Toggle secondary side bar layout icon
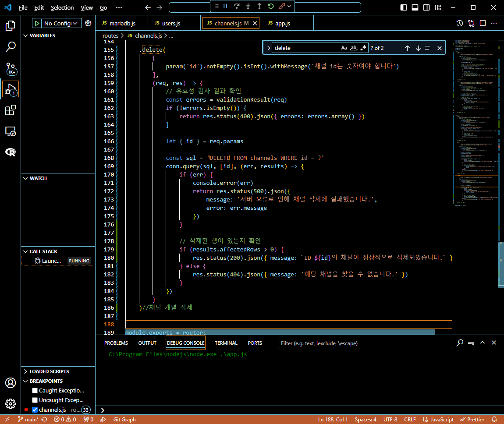 click(426, 7)
